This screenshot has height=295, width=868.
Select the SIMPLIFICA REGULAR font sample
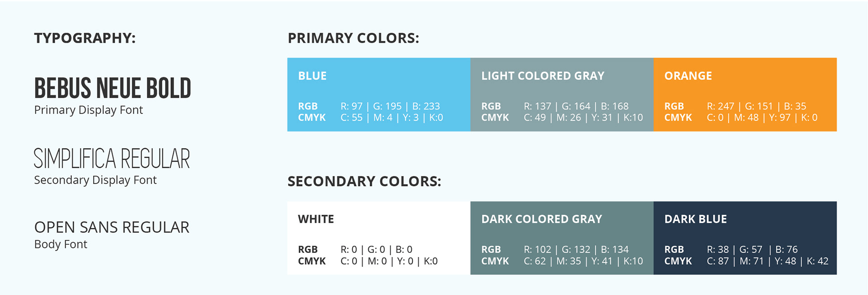(x=112, y=158)
